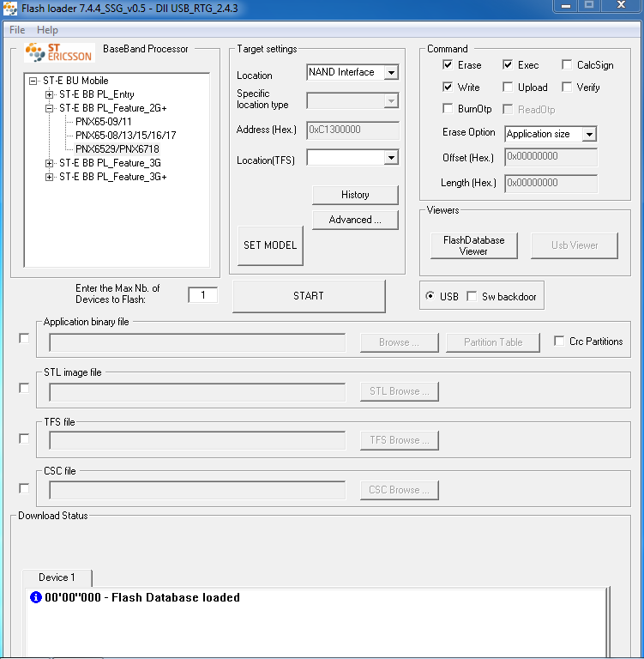Open the Help menu

point(47,30)
